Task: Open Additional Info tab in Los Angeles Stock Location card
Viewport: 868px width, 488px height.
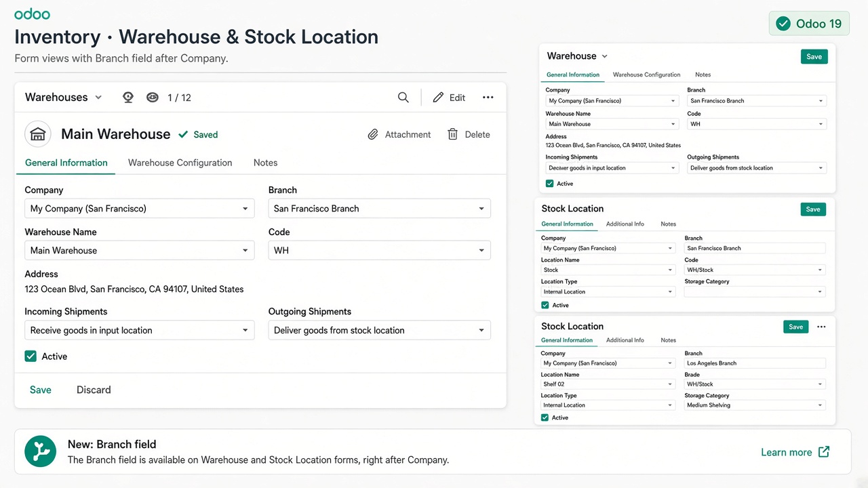Action: click(x=625, y=341)
